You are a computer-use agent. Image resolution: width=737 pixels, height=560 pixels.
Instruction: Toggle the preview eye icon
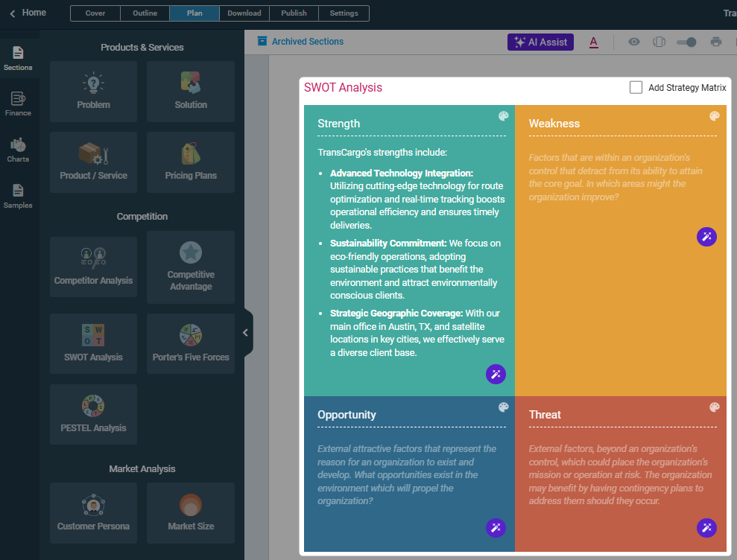click(634, 42)
